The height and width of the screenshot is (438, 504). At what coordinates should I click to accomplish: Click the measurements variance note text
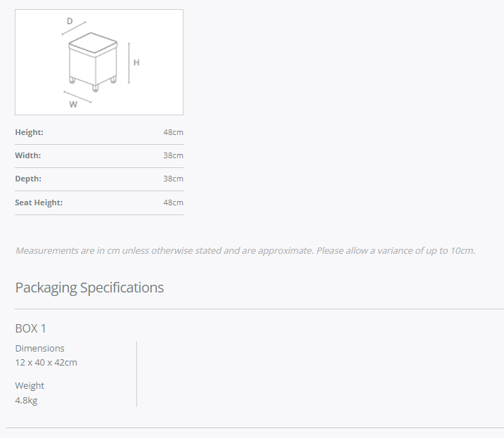tap(245, 250)
